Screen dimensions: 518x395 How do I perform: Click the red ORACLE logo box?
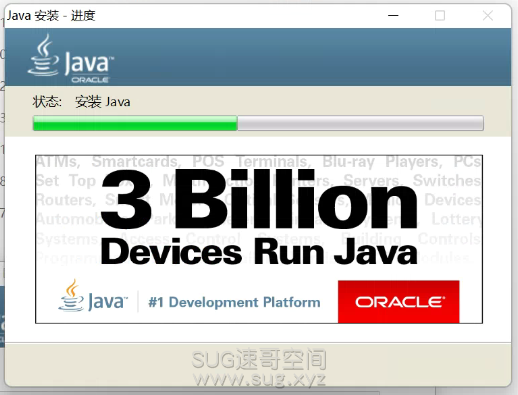(399, 302)
